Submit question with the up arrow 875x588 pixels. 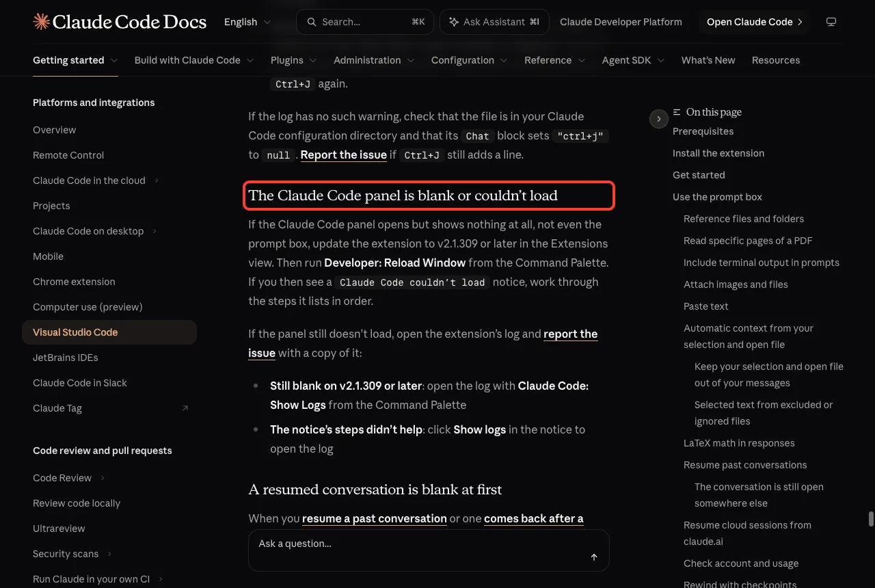(594, 557)
